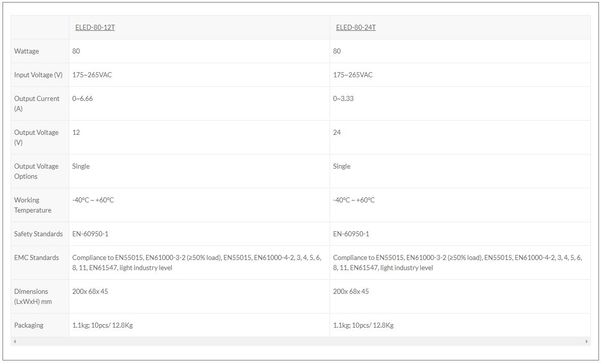Viewport: 601px width, 364px height.
Task: Click the horizontal scrollbar track below table
Action: 300,342
